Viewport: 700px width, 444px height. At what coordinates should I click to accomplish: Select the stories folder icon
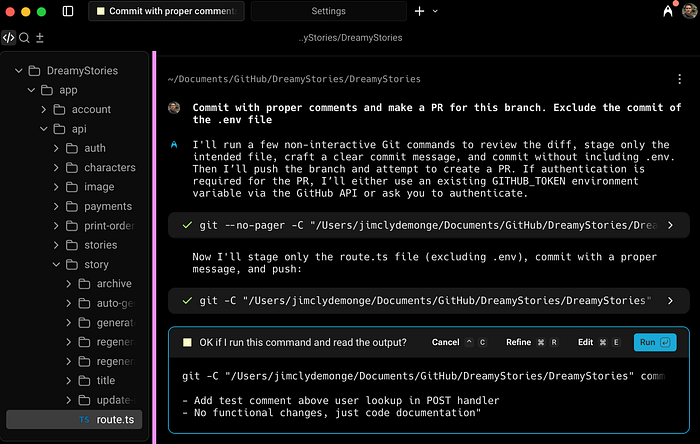coord(72,245)
